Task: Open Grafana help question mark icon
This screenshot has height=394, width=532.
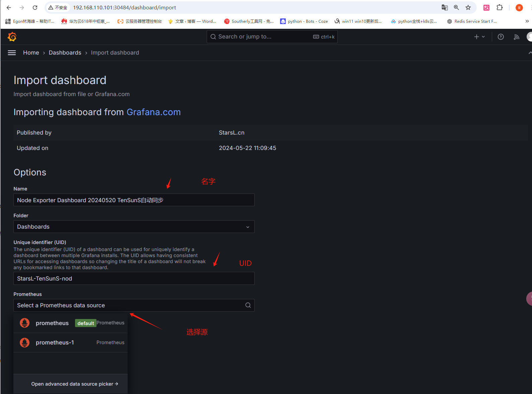Action: pos(501,37)
